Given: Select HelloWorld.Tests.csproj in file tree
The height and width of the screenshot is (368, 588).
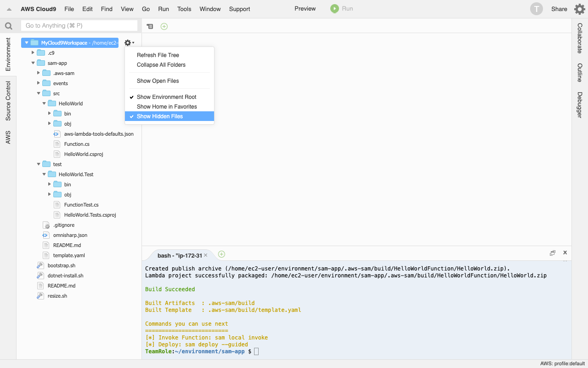Looking at the screenshot, I should pos(90,215).
